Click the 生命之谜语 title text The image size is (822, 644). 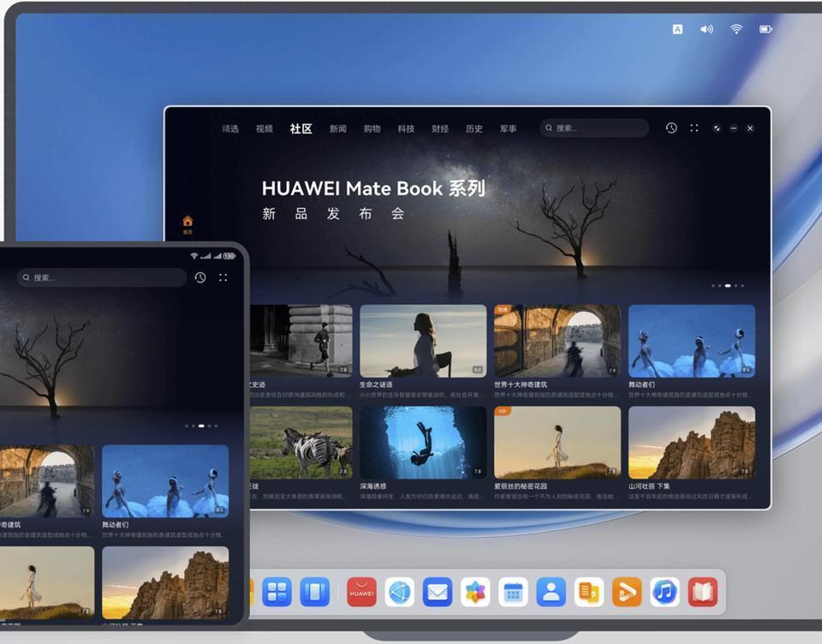(376, 385)
